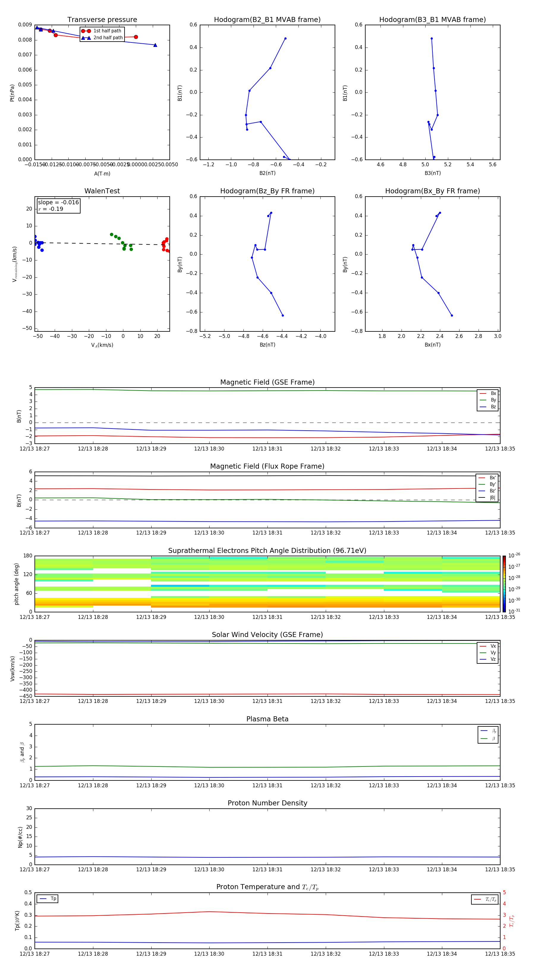Click the 'Magnetic Field (Flux Rope Frame)' title
The height and width of the screenshot is (980, 535).
(x=267, y=467)
